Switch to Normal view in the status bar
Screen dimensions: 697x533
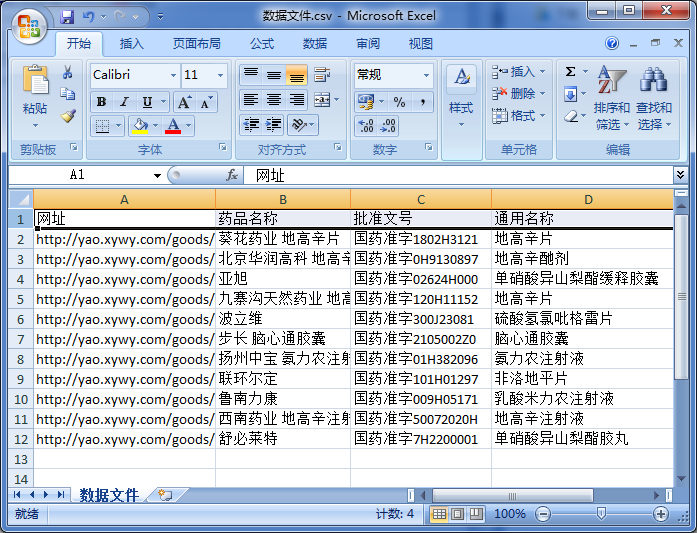pos(439,514)
